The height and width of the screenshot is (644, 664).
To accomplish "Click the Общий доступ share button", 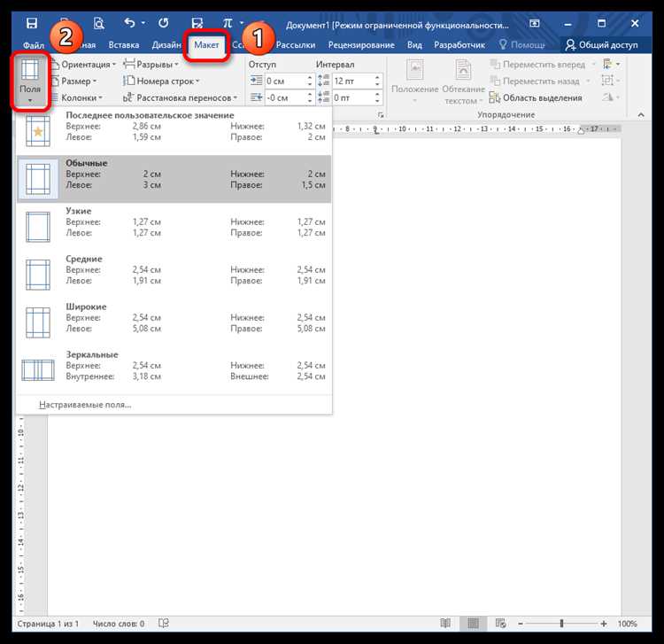I will pyautogui.click(x=601, y=44).
